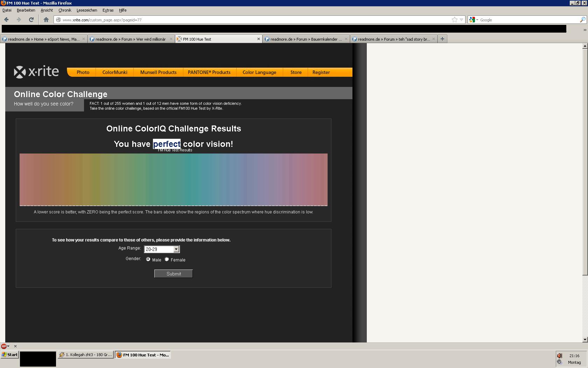The width and height of the screenshot is (588, 368).
Task: Open the Google search engine selector
Action: 474,20
